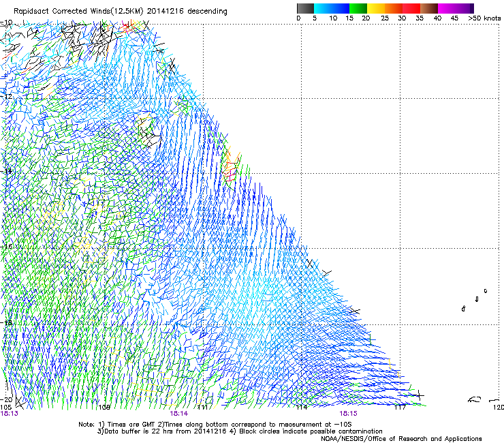This screenshot has width=504, height=443.
Task: Click the purple '18:14' time label
Action: coord(178,414)
